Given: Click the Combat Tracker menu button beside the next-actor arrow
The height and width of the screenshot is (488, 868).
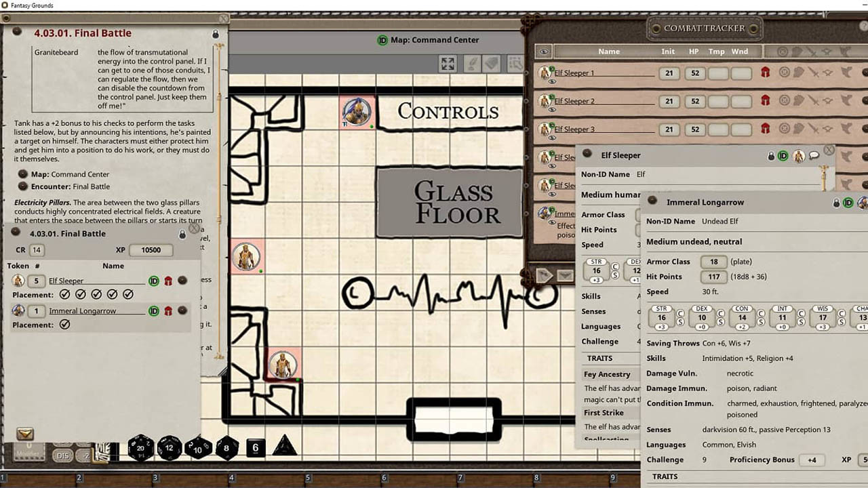Looking at the screenshot, I should coord(565,275).
